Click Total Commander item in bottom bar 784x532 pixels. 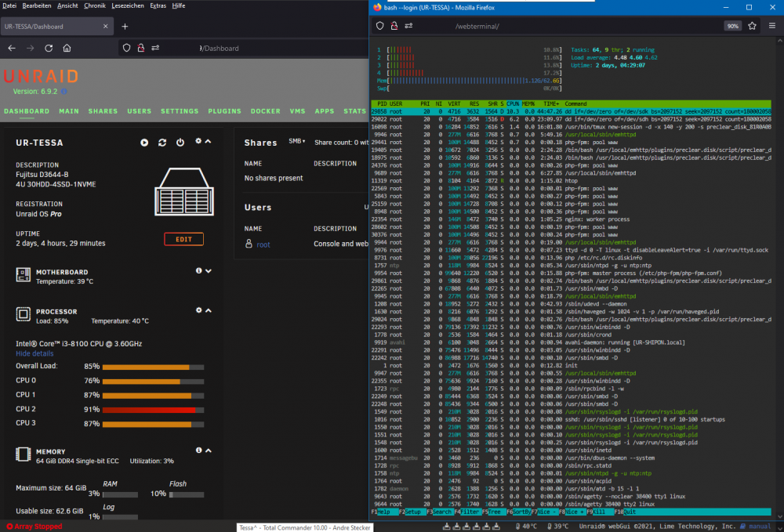pos(304,527)
